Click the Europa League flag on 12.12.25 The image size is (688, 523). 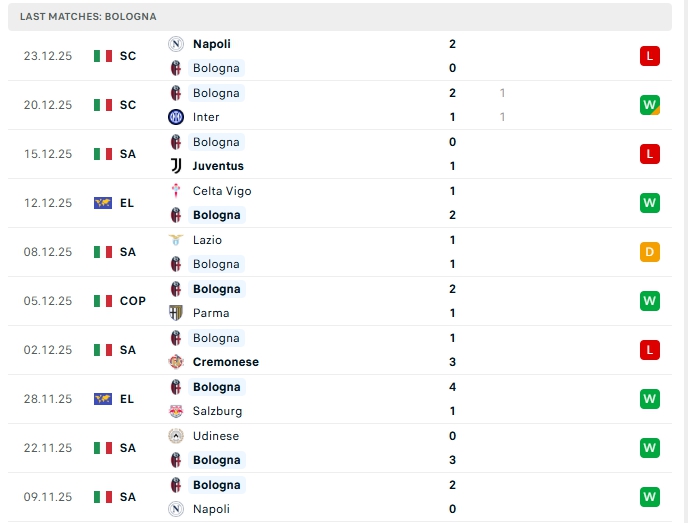pos(103,203)
